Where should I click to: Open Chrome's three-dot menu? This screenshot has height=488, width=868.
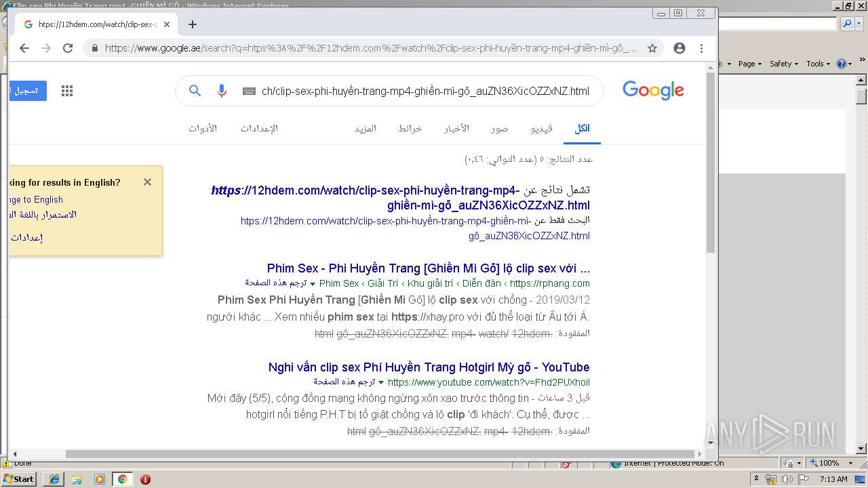coord(702,48)
